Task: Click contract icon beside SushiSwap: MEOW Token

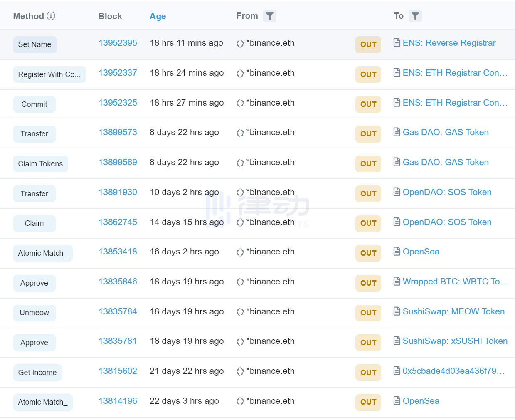Action: [397, 311]
